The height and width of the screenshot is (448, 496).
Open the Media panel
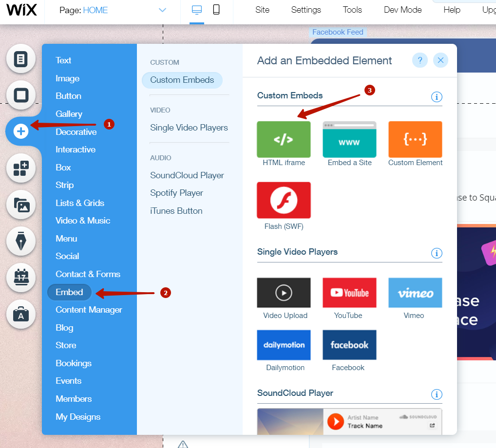(x=21, y=205)
